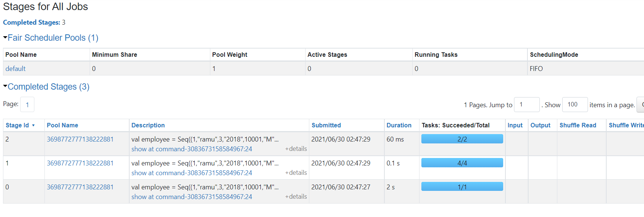Sort table by Duration column

pos(399,125)
